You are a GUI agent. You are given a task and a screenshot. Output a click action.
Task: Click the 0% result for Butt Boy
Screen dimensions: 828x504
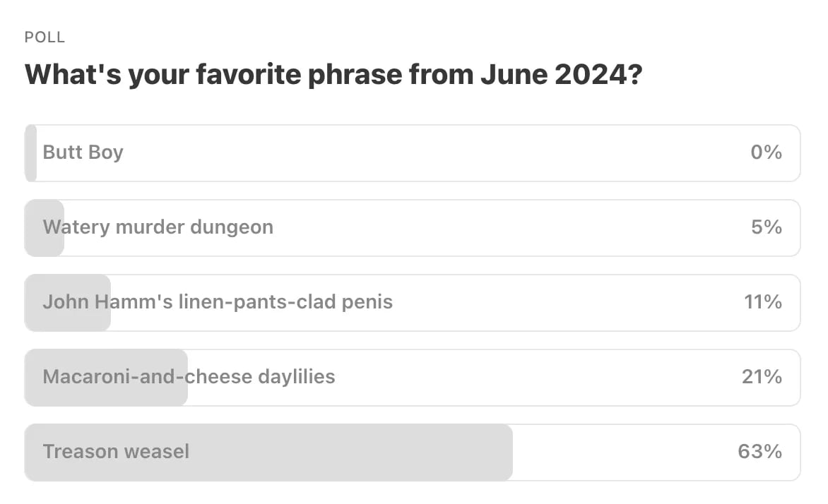pyautogui.click(x=767, y=152)
